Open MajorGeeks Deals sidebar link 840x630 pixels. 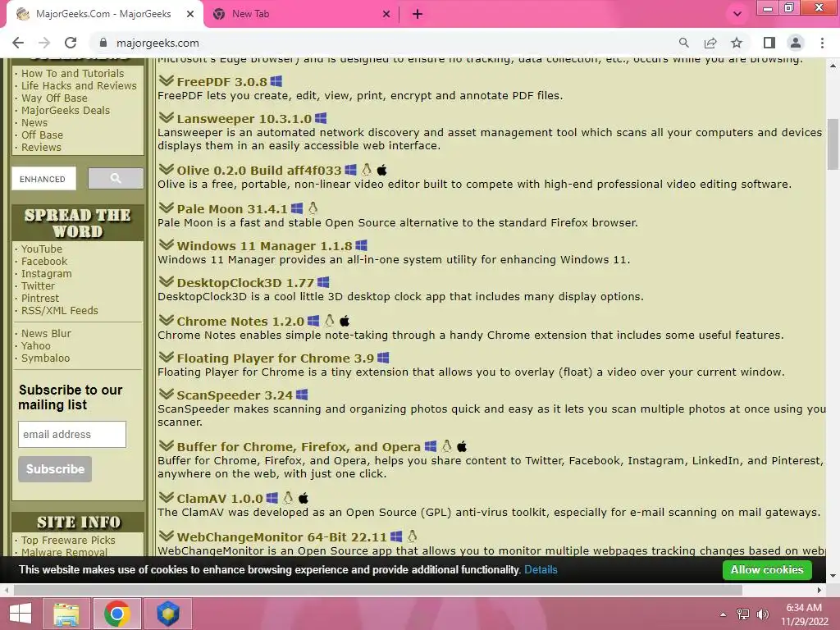point(66,111)
